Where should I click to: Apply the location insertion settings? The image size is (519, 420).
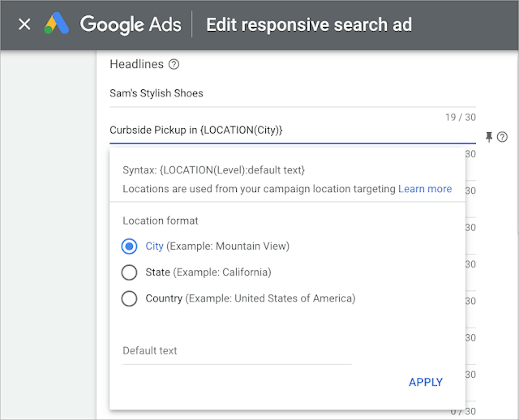pos(425,382)
